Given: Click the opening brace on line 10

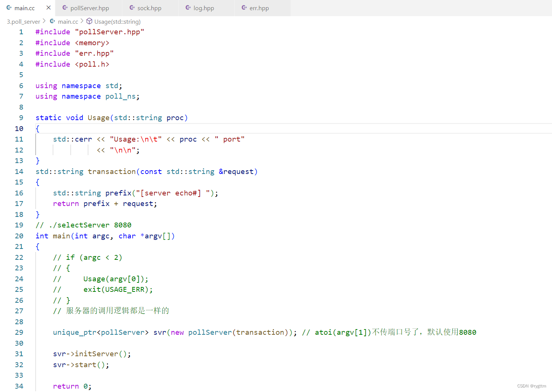Looking at the screenshot, I should [x=37, y=129].
